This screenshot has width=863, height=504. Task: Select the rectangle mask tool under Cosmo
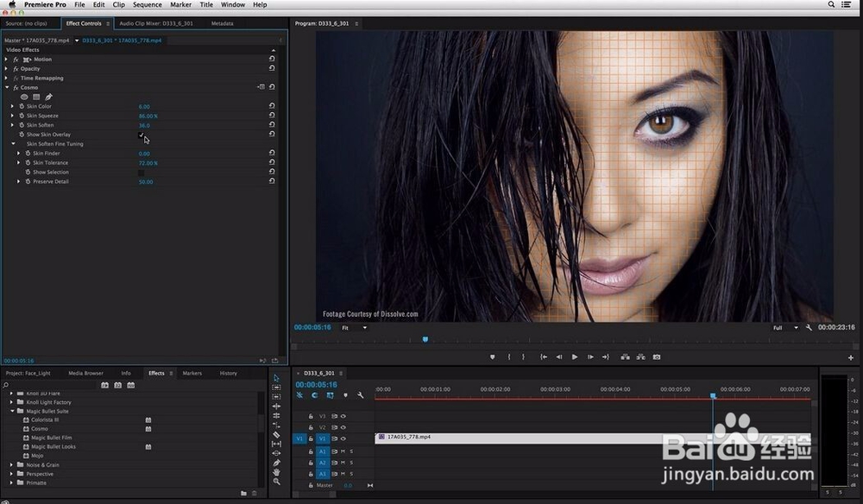coord(36,97)
